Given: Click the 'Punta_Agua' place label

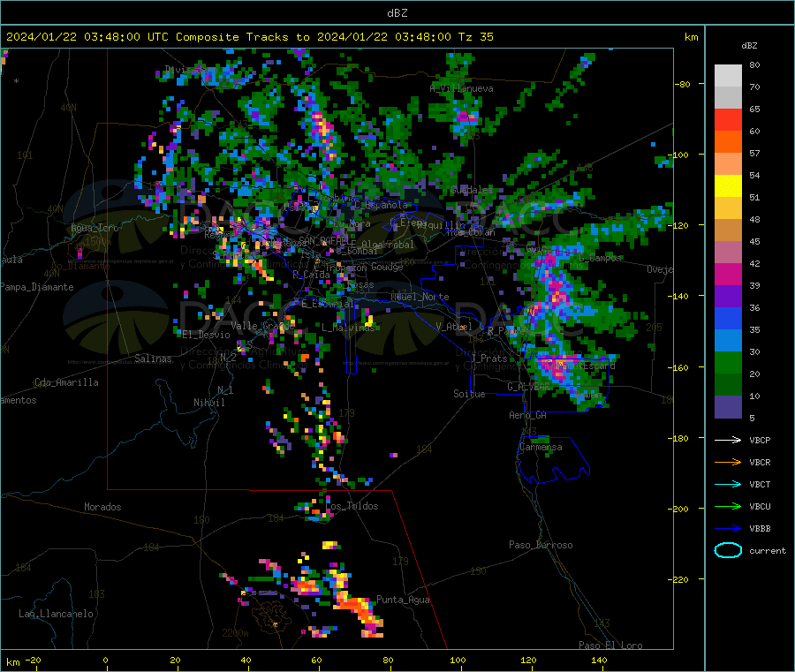Looking at the screenshot, I should tap(403, 600).
